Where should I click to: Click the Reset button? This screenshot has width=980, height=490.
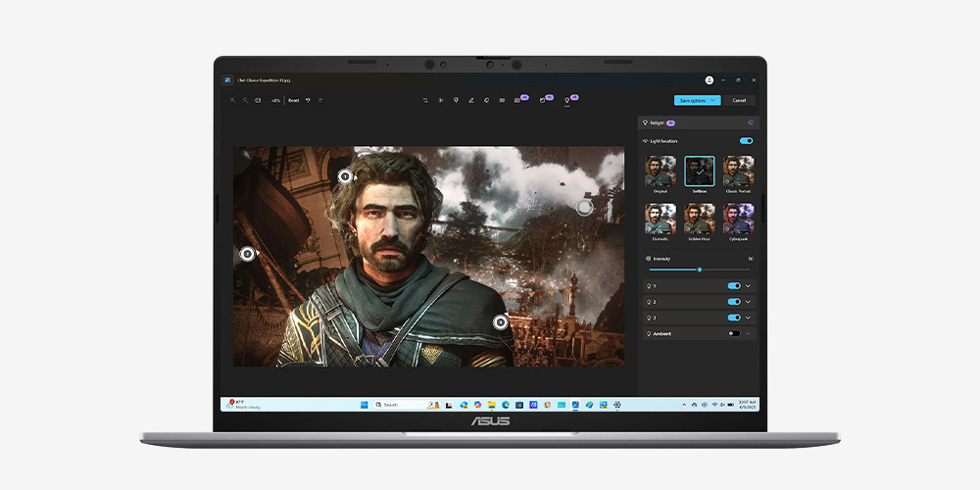tap(294, 100)
